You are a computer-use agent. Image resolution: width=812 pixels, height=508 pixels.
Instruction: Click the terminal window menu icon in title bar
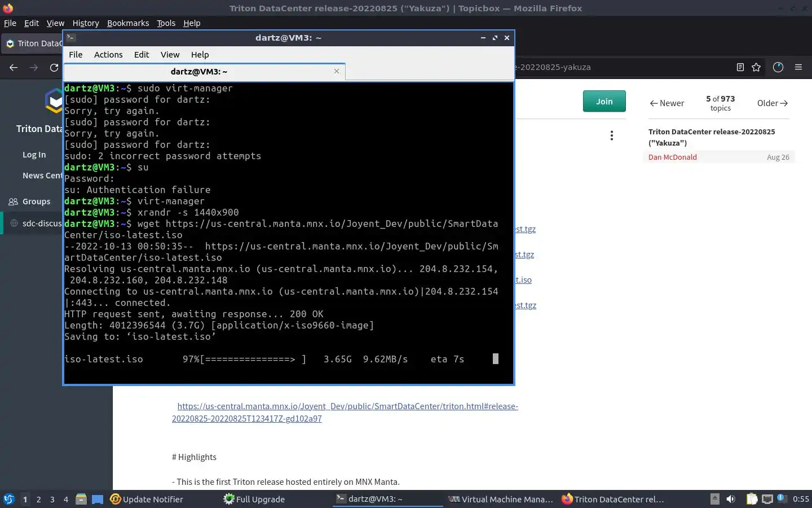tap(71, 38)
